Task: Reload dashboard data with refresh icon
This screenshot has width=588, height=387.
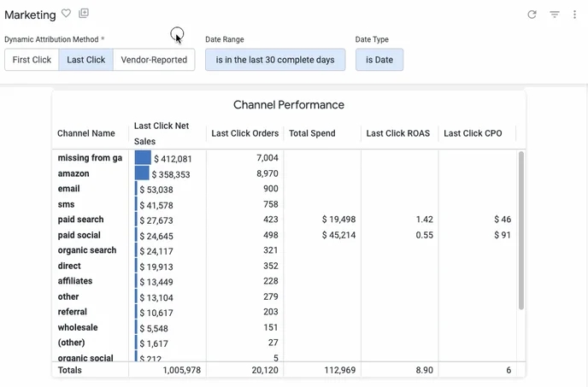Action: point(532,15)
